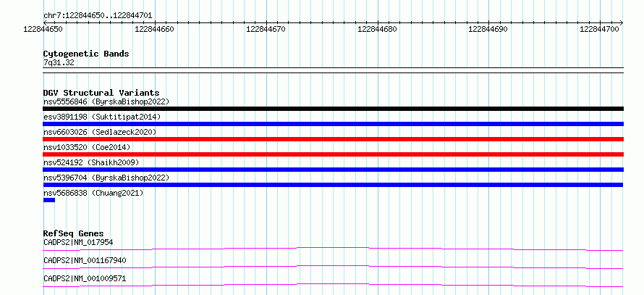Click ruler position 122844660
The width and height of the screenshot is (644, 295).
(154, 29)
